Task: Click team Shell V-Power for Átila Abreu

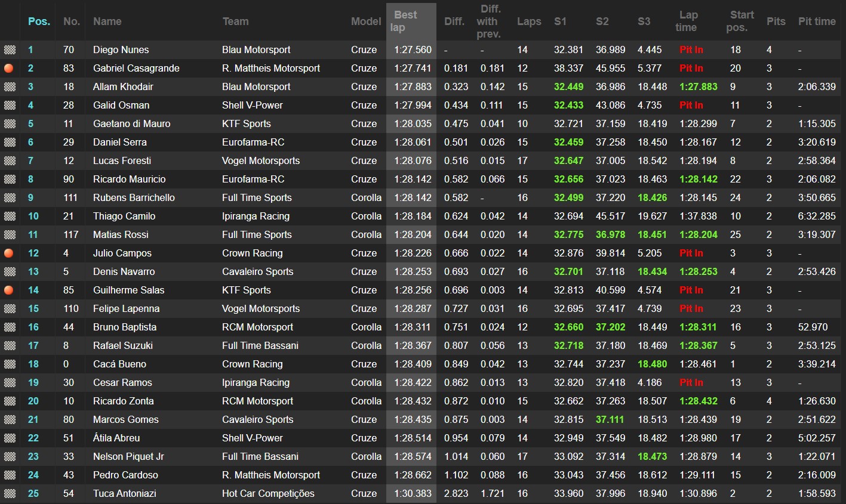Action: (x=253, y=438)
